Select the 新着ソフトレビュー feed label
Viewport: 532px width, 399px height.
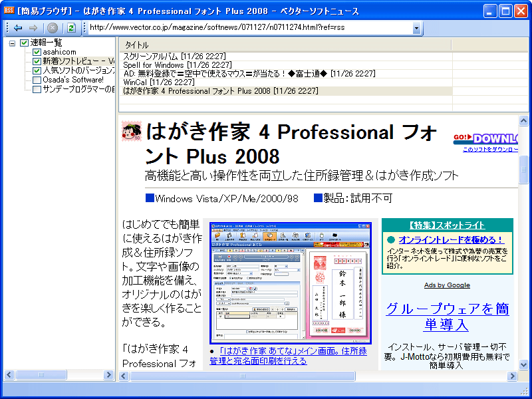(78, 61)
